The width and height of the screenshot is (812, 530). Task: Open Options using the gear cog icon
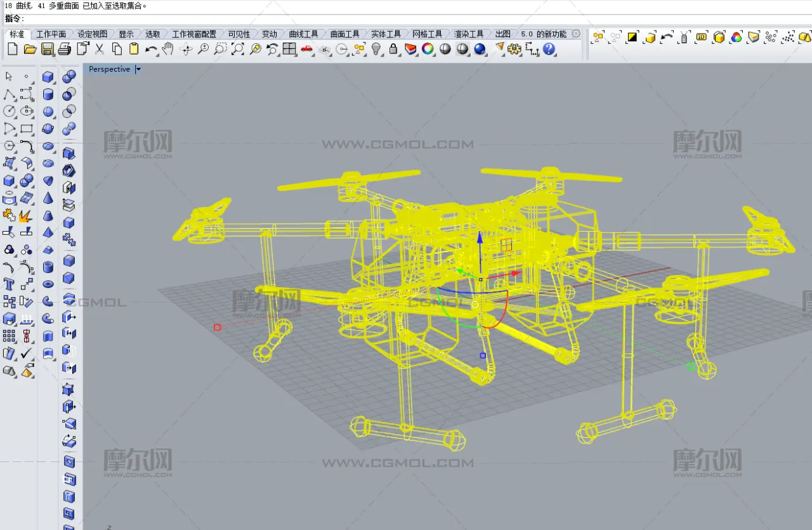pyautogui.click(x=514, y=49)
